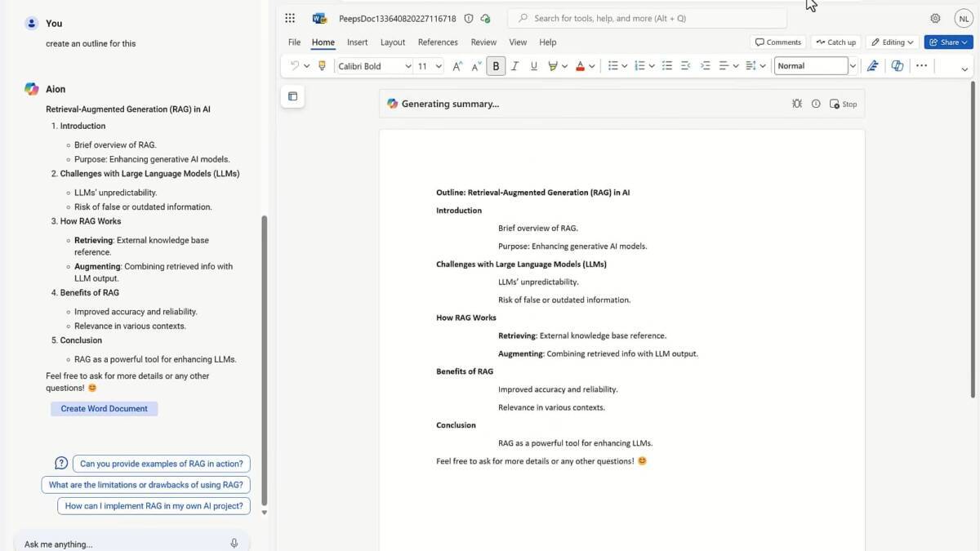Increase font size with the grow icon
The width and height of the screenshot is (980, 551).
457,66
